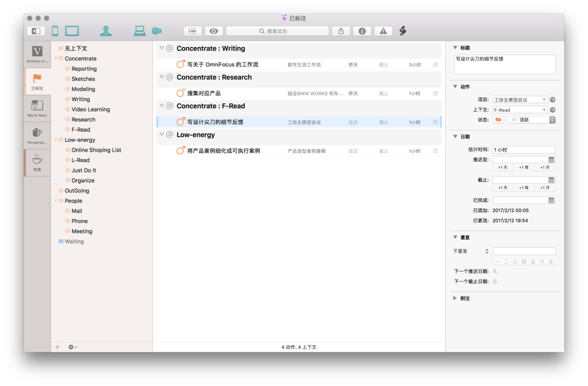Collapse the Concentrate : Writing group
This screenshot has width=588, height=386.
(162, 48)
